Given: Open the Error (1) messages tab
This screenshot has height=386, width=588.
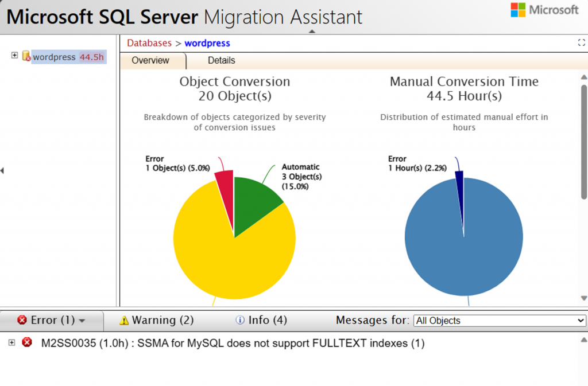Looking at the screenshot, I should click(x=52, y=321).
